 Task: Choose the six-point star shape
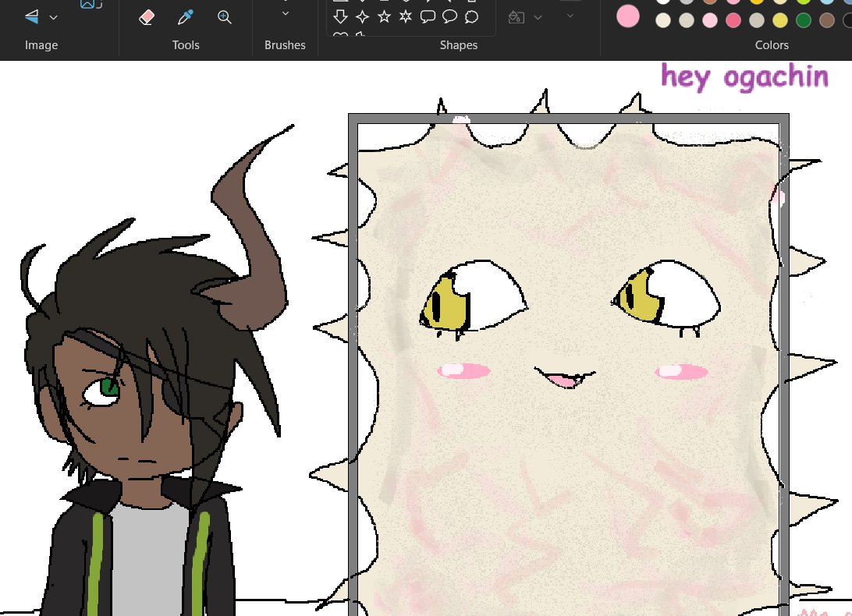coord(406,16)
